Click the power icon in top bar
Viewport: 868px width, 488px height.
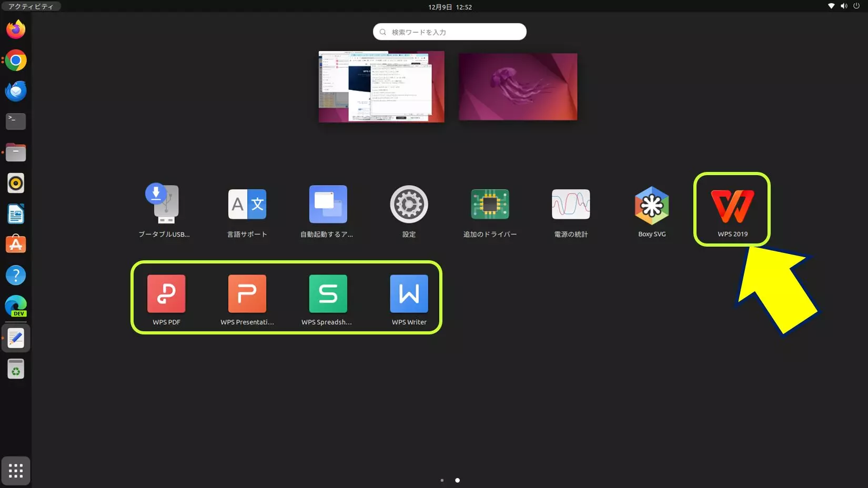coord(856,6)
